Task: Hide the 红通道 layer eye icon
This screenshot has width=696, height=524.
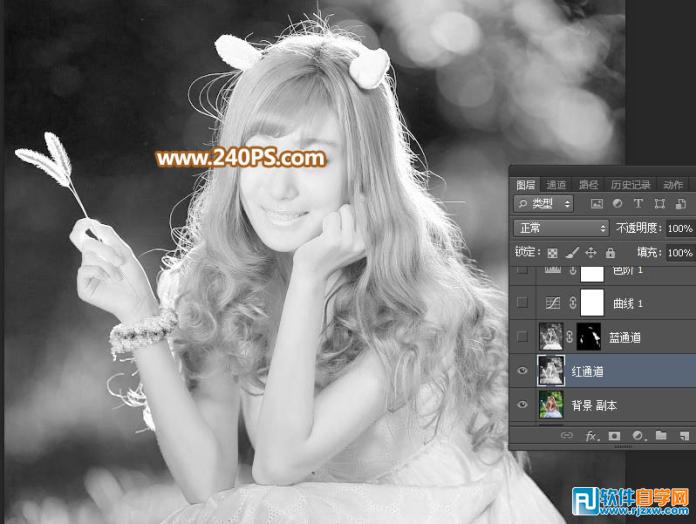Action: (523, 370)
